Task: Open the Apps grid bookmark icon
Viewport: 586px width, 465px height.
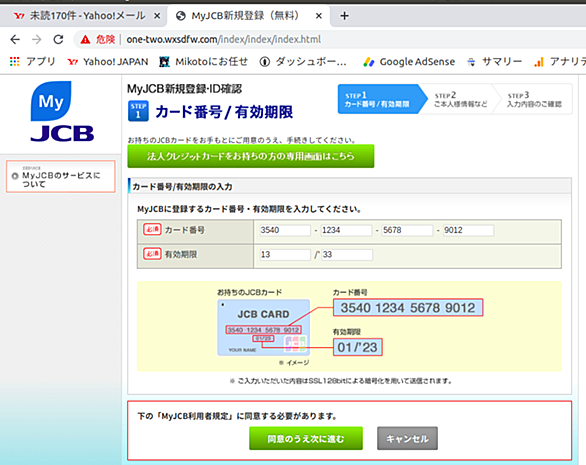Action: click(x=15, y=61)
